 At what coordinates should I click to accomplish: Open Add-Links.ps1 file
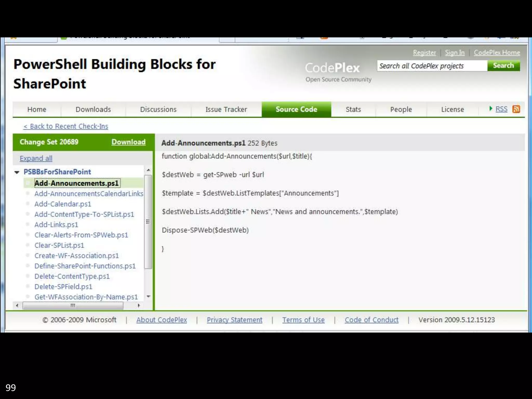[56, 225]
